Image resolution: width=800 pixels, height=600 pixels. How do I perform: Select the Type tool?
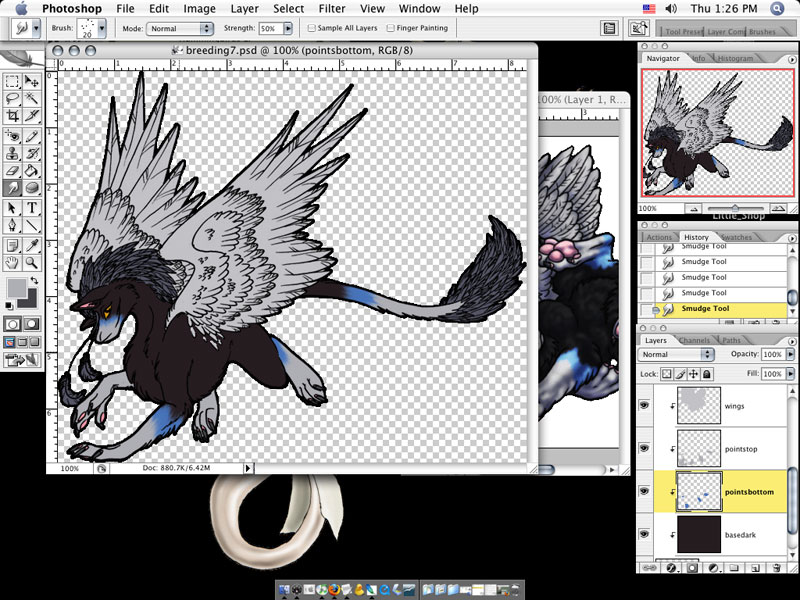tap(32, 208)
